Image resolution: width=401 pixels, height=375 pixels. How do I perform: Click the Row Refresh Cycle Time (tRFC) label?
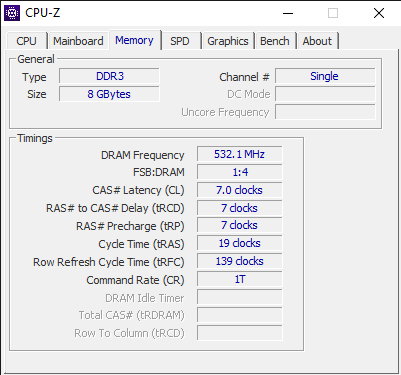(109, 262)
